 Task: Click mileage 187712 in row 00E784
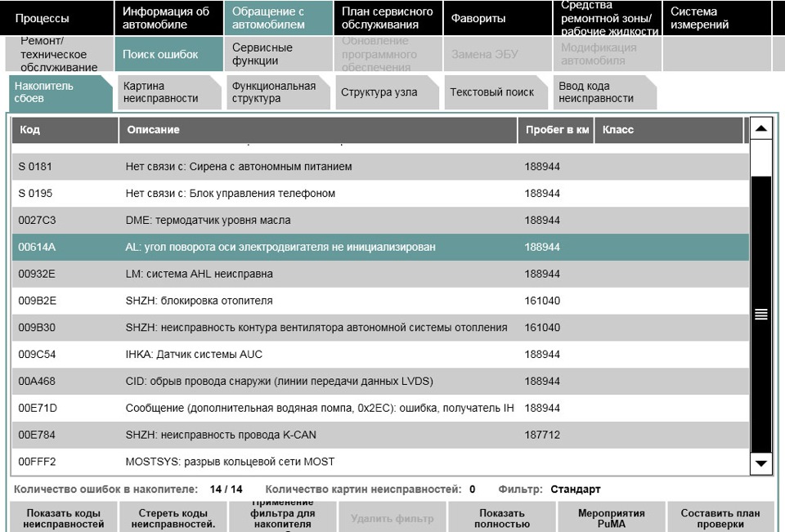542,435
